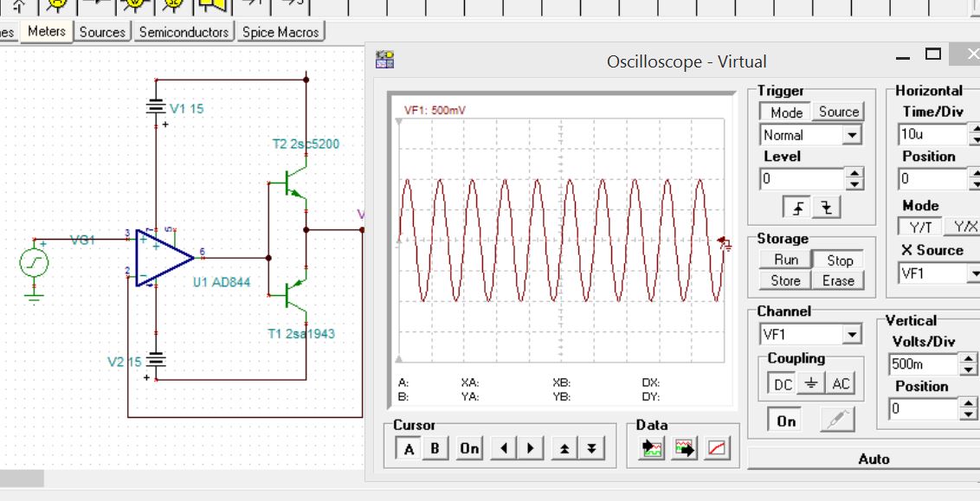Viewport: 980px width, 501px height.
Task: Jump cursor down with double-down arrow
Action: click(591, 448)
